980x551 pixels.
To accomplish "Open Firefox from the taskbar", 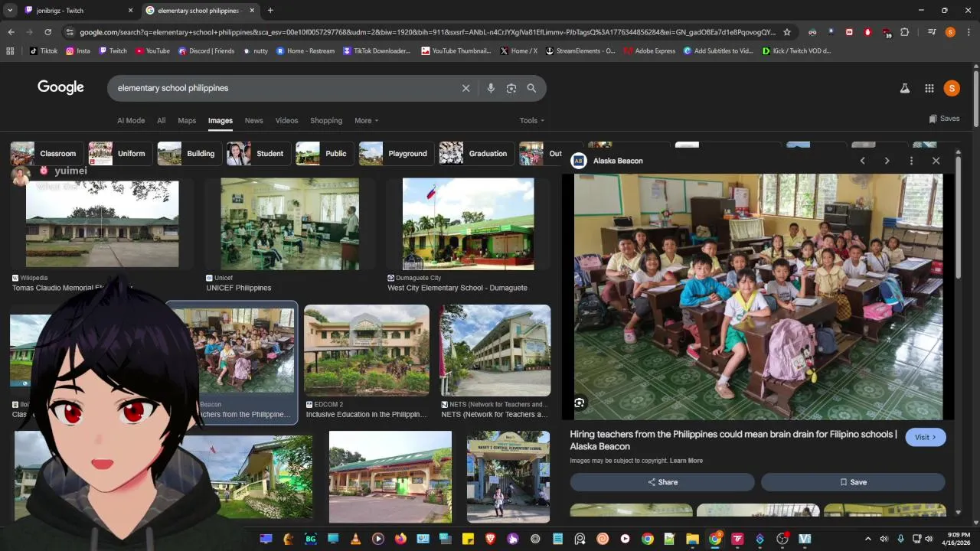I will 400,539.
